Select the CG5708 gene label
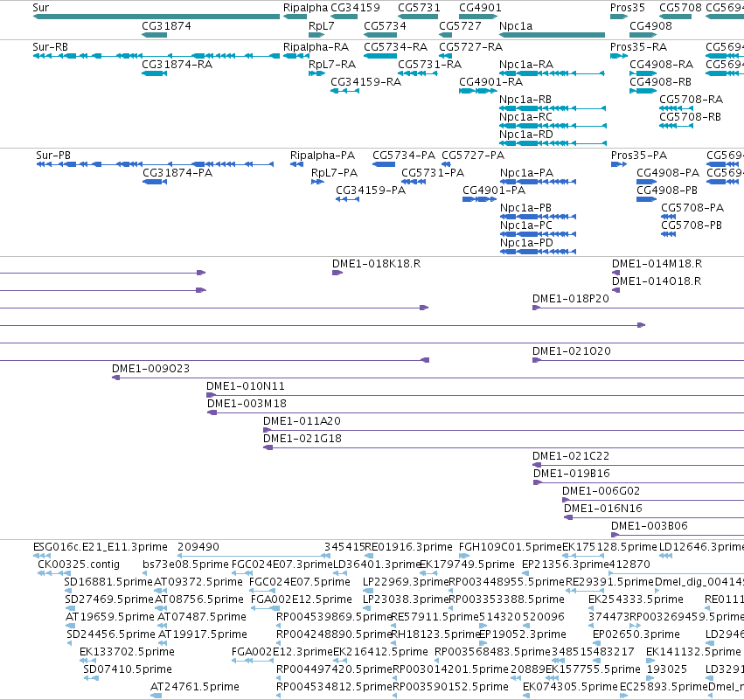Image resolution: width=744 pixels, height=700 pixels. 680,8
